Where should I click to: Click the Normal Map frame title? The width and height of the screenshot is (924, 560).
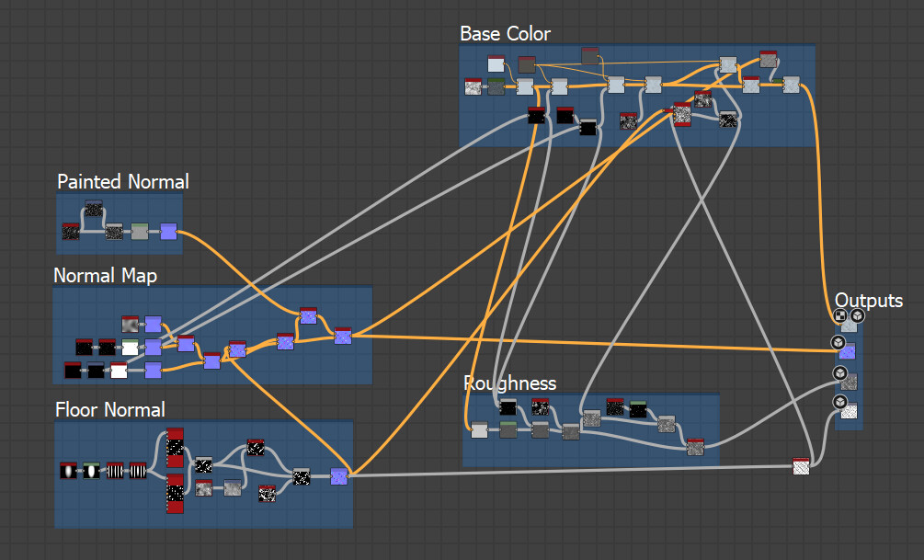pyautogui.click(x=106, y=275)
